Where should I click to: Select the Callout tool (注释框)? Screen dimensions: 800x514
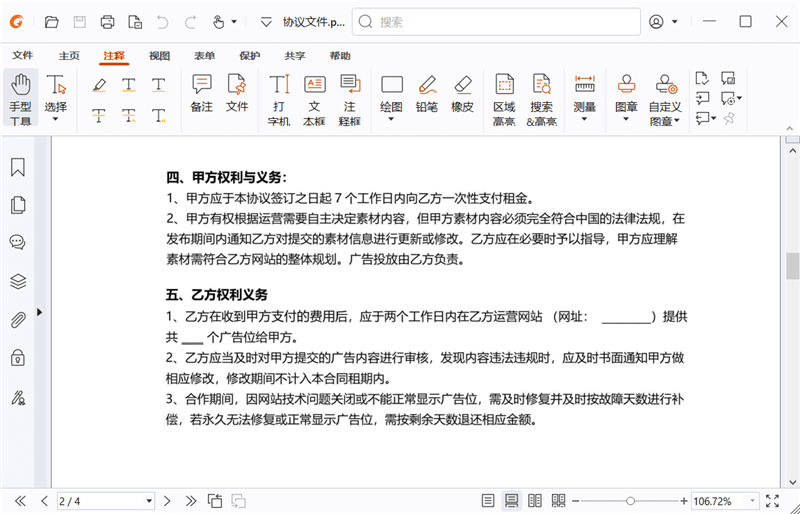tap(349, 100)
